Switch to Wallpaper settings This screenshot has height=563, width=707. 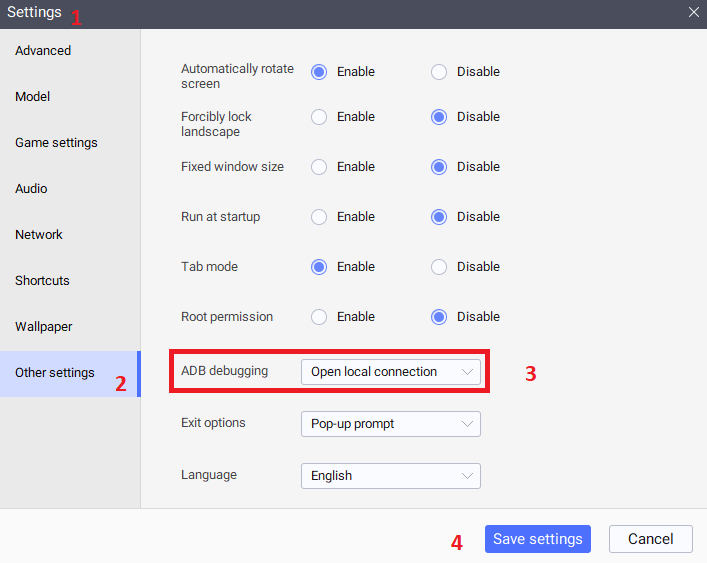(44, 327)
